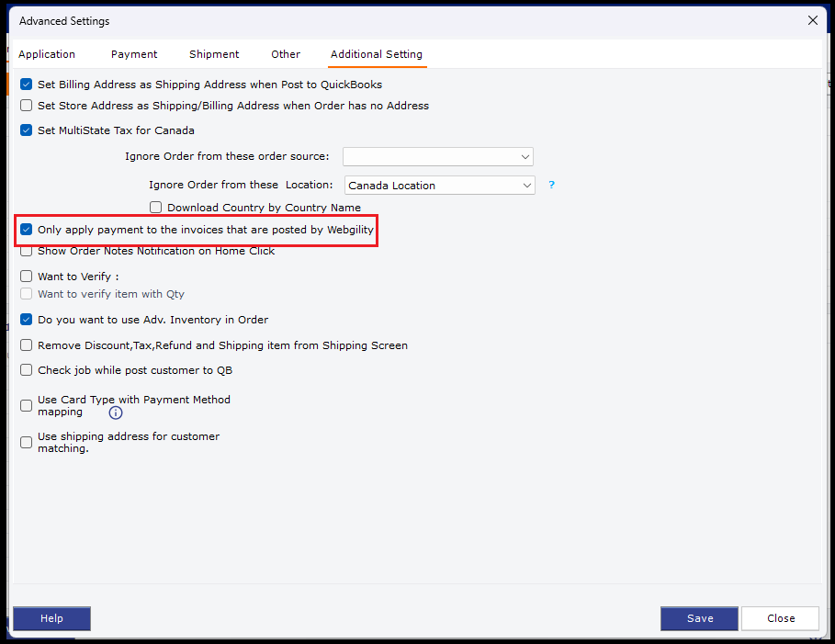Toggle Set MultiState Tax for Canada
The width and height of the screenshot is (835, 644).
pyautogui.click(x=26, y=130)
